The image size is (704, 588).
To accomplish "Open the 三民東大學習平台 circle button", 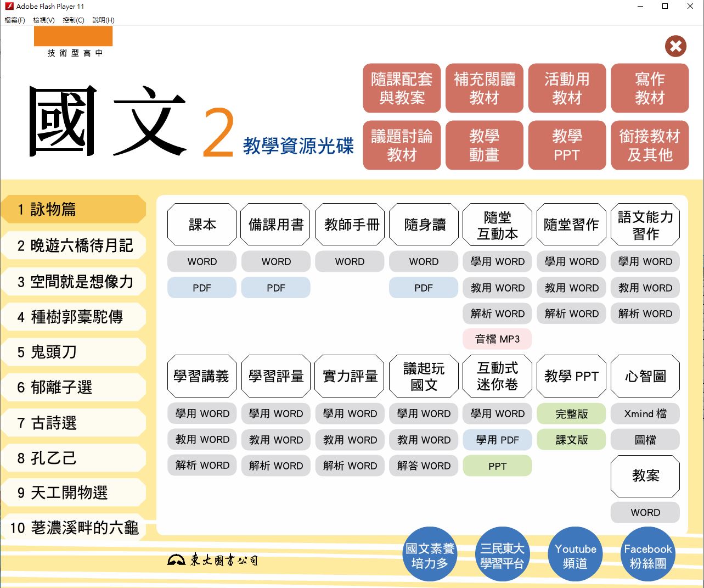I will [502, 555].
